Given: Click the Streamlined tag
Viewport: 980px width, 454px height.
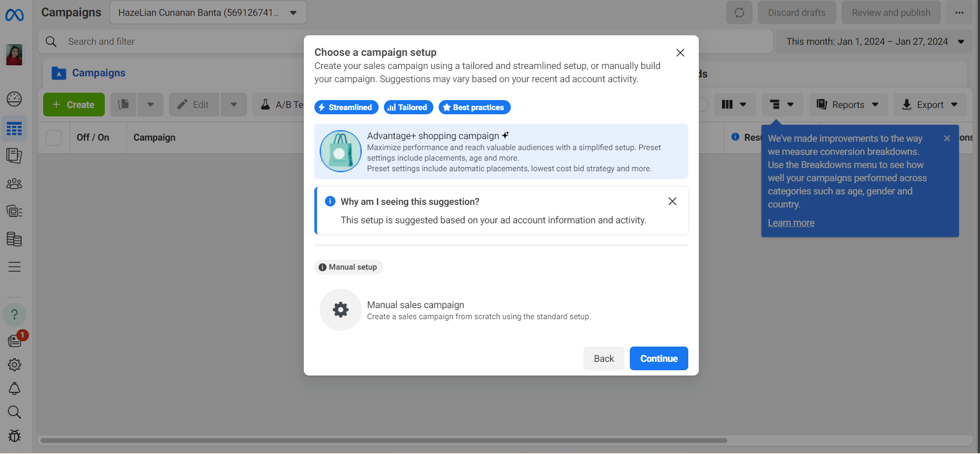Looking at the screenshot, I should tap(346, 107).
